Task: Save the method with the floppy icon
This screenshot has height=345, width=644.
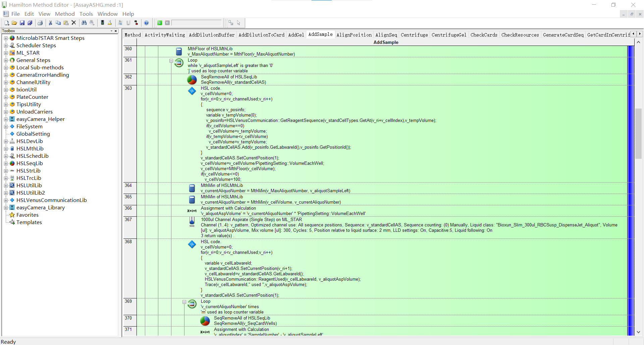Action: [22, 23]
